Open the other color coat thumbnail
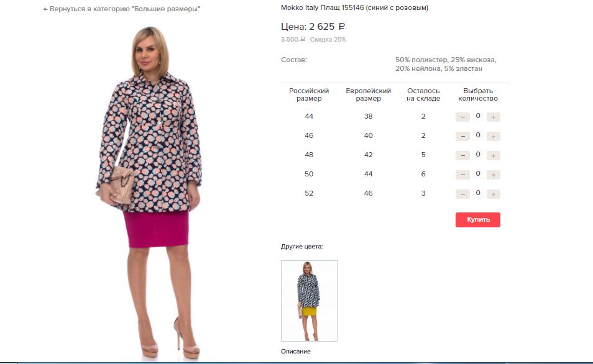This screenshot has width=593, height=364. [x=309, y=301]
